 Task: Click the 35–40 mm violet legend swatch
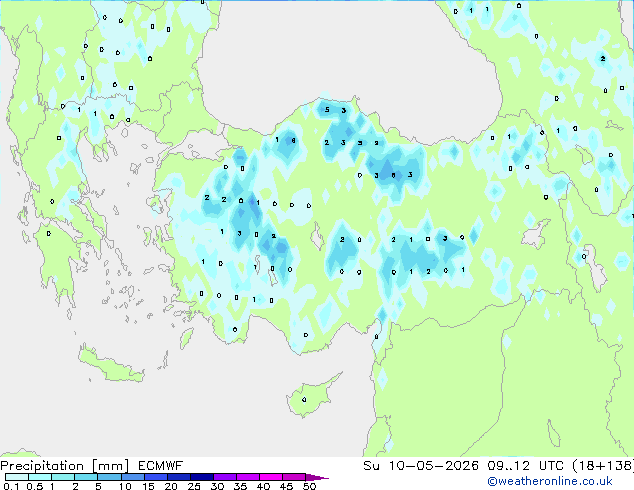[x=248, y=477]
